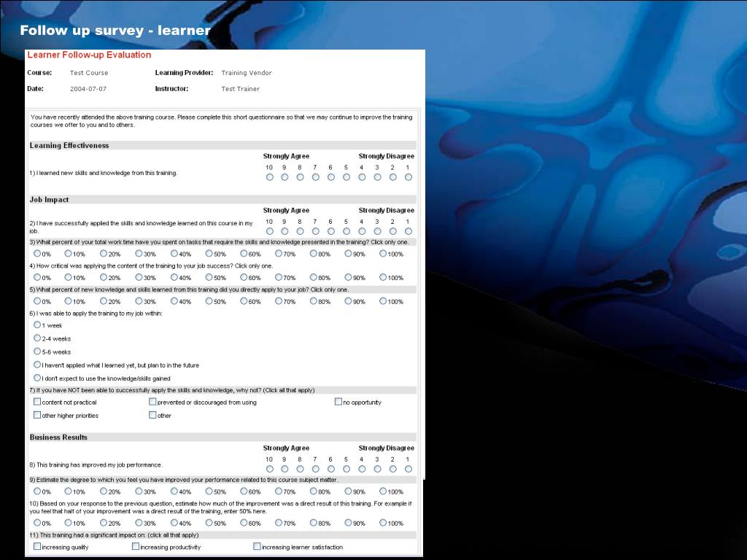Choose 30% for question 9 'Estimate the degree'

[x=139, y=491]
